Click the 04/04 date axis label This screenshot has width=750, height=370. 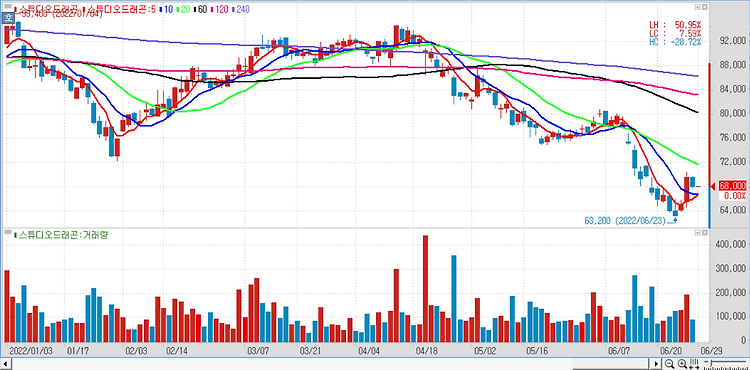368,350
